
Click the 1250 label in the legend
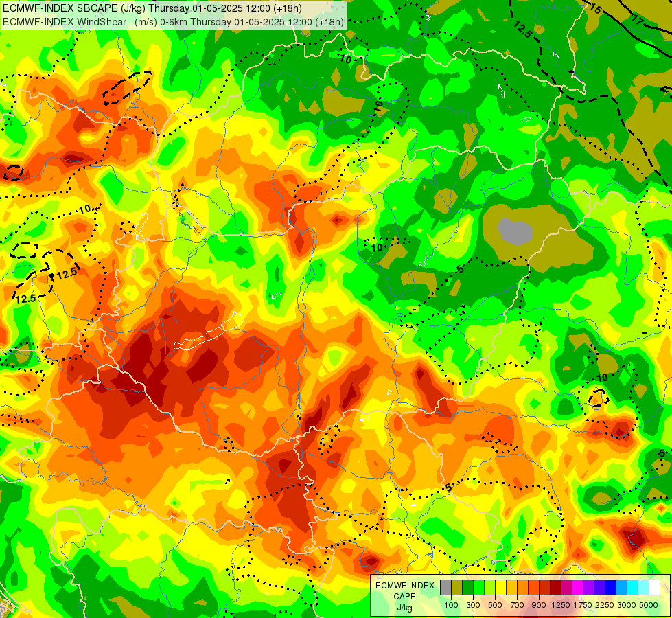click(561, 605)
